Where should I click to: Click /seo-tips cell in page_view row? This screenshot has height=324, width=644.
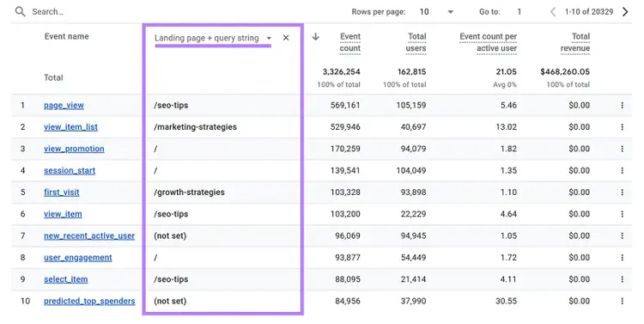pos(171,105)
